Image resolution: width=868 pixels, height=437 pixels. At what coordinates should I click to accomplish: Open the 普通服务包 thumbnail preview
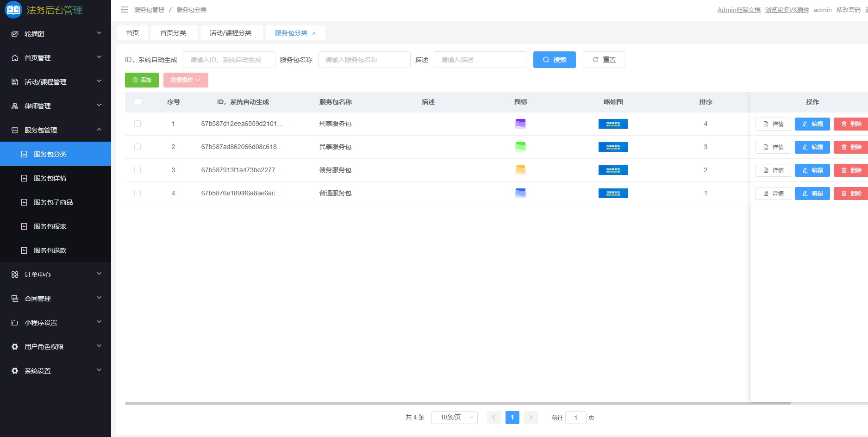[x=613, y=193]
